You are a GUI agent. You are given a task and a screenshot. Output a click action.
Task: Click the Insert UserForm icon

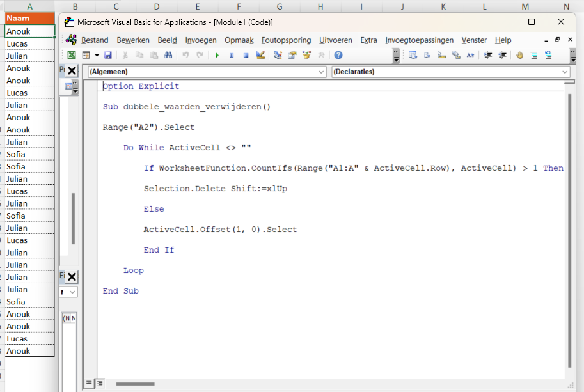coord(86,55)
